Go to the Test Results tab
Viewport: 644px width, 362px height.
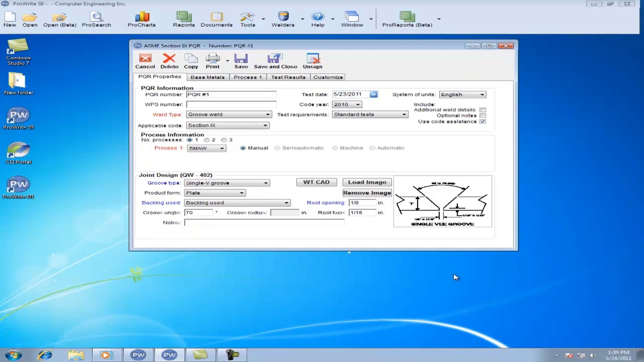(x=288, y=77)
